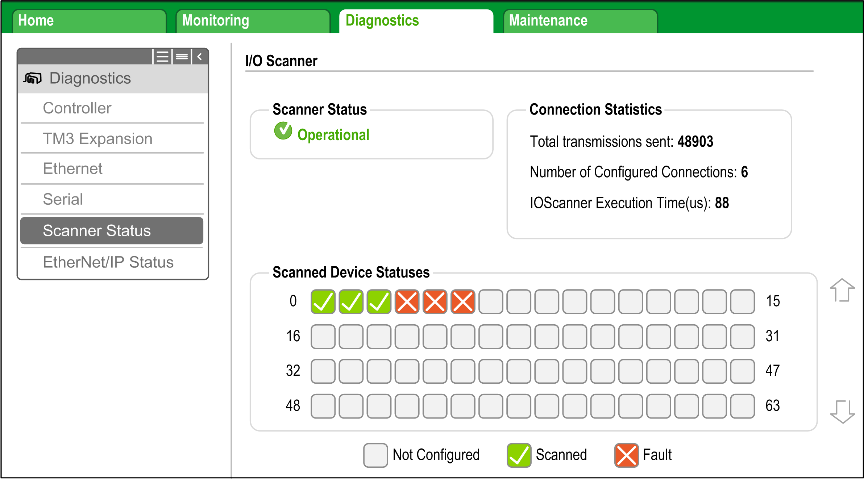The width and height of the screenshot is (868, 479).
Task: Switch to the Maintenance tab
Action: click(x=580, y=21)
